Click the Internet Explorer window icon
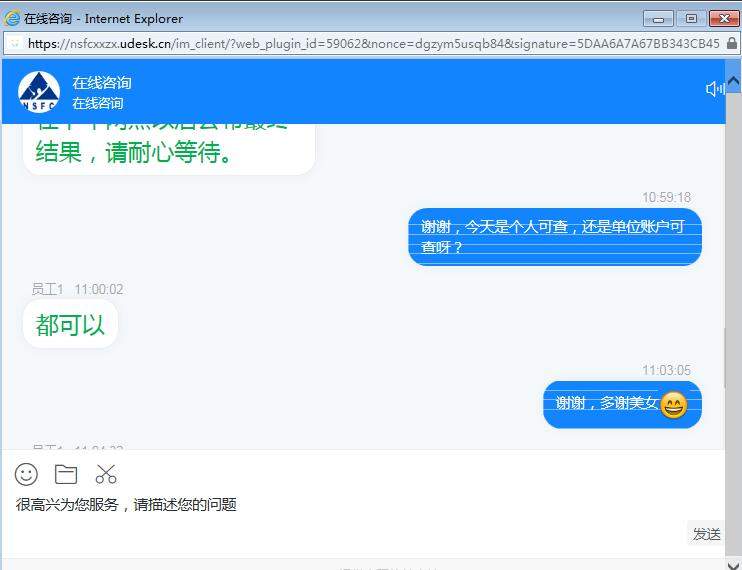This screenshot has width=742, height=570. (x=12, y=18)
